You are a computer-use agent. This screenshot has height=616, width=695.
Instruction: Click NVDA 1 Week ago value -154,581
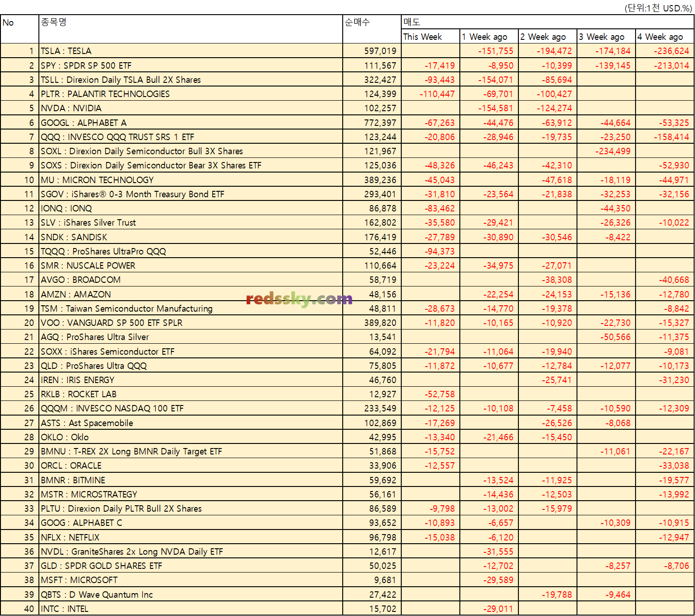496,108
